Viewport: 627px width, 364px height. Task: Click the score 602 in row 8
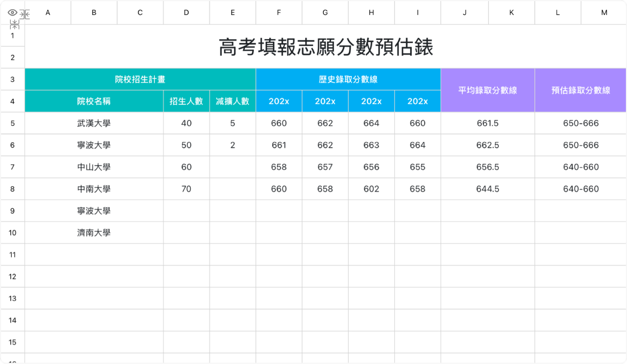(x=371, y=189)
